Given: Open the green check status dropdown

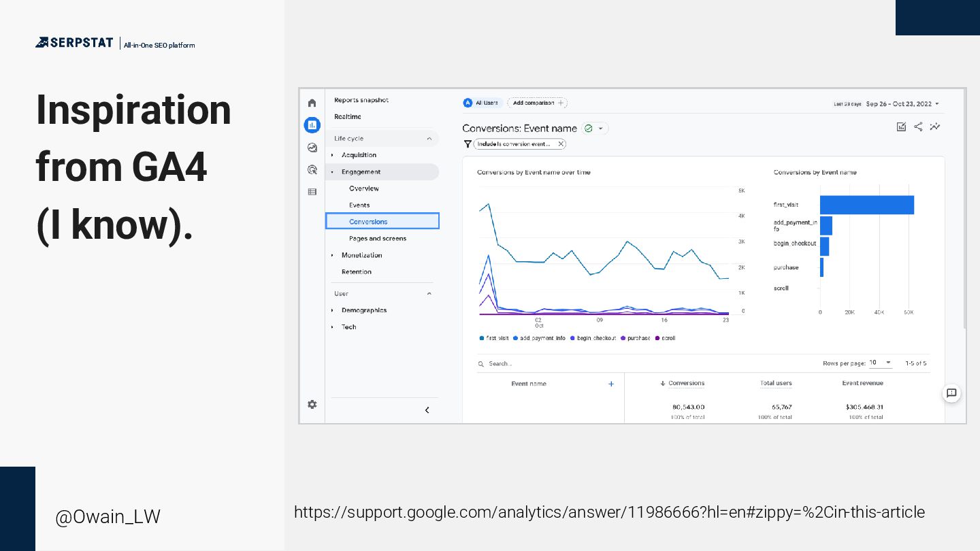Looking at the screenshot, I should (595, 128).
